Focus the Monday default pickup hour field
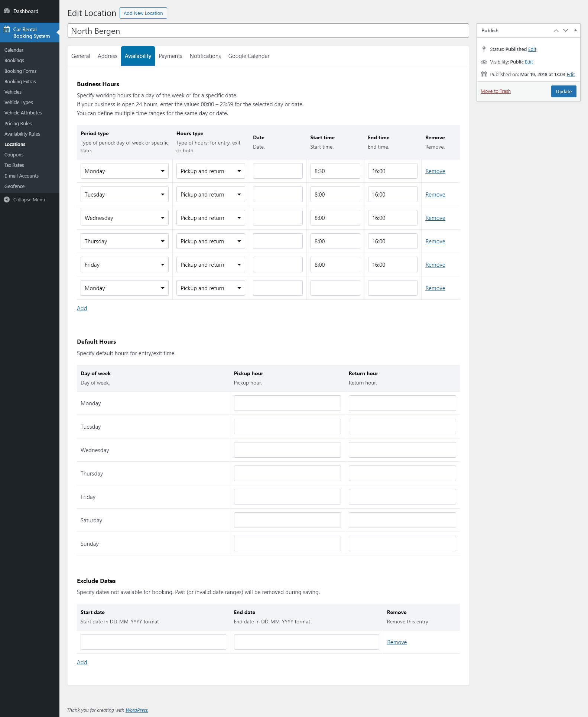Image resolution: width=588 pixels, height=717 pixels. pos(287,403)
